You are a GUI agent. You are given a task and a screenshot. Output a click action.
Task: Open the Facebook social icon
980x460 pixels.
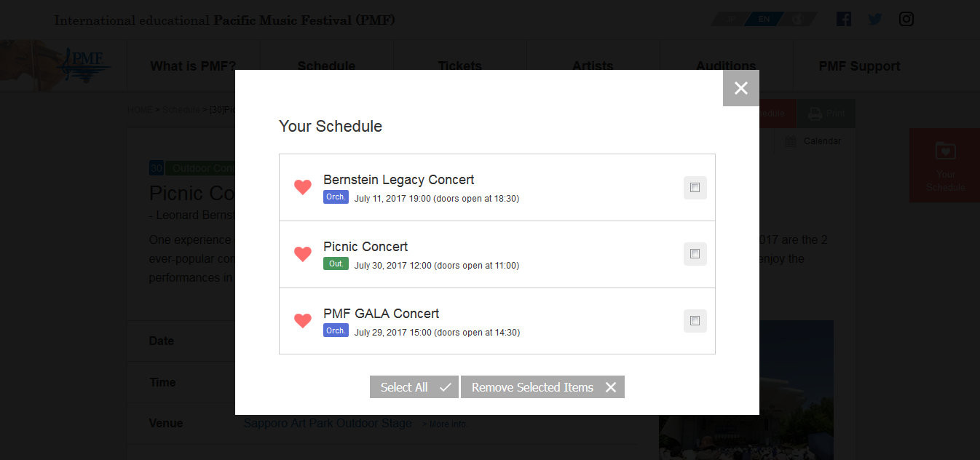(x=844, y=19)
